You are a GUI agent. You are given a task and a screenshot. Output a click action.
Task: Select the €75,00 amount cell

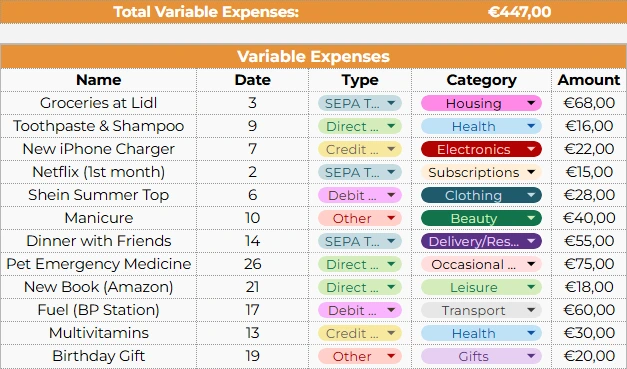point(589,264)
